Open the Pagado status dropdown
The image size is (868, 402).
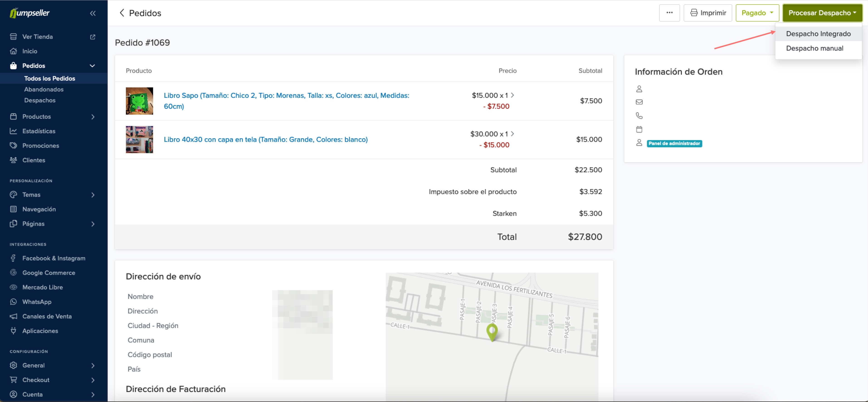757,13
